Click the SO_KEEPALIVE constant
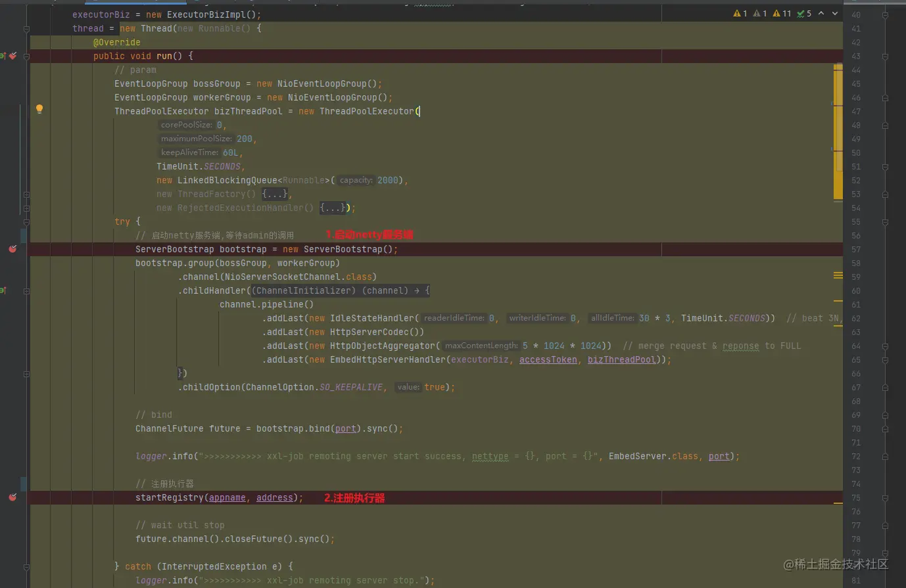 click(x=351, y=387)
